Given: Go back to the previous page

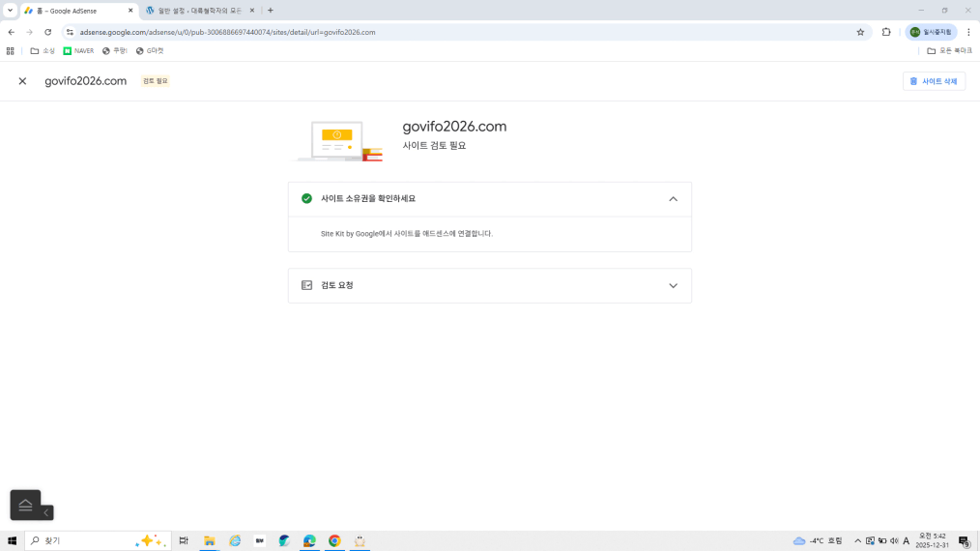Looking at the screenshot, I should [12, 32].
